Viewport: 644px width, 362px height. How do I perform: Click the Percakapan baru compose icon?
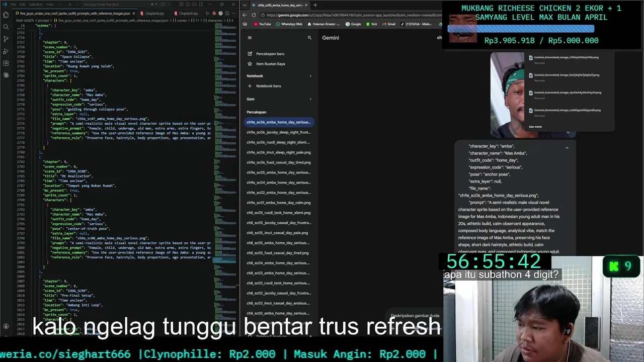pos(250,54)
